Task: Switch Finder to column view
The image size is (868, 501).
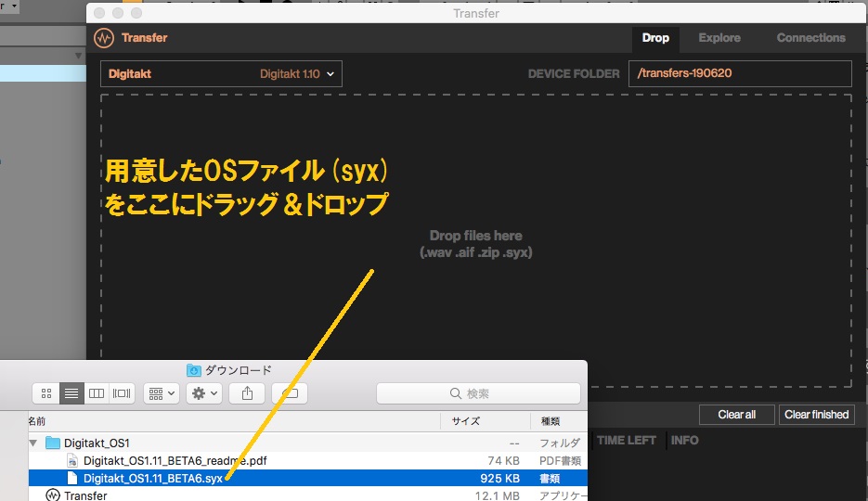Action: point(97,393)
